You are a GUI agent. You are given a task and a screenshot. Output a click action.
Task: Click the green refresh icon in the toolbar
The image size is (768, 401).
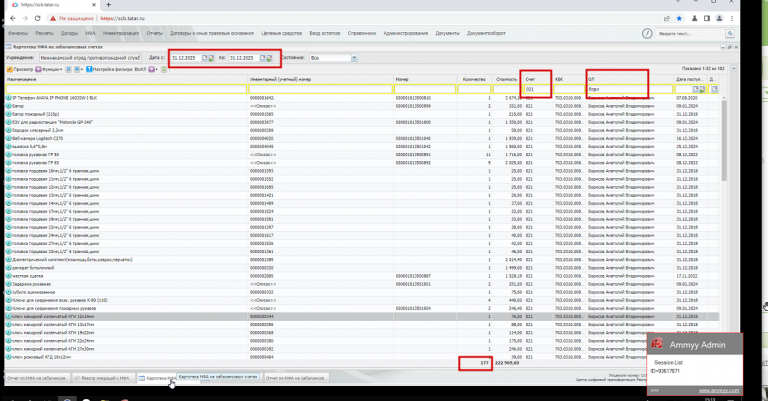pos(164,70)
